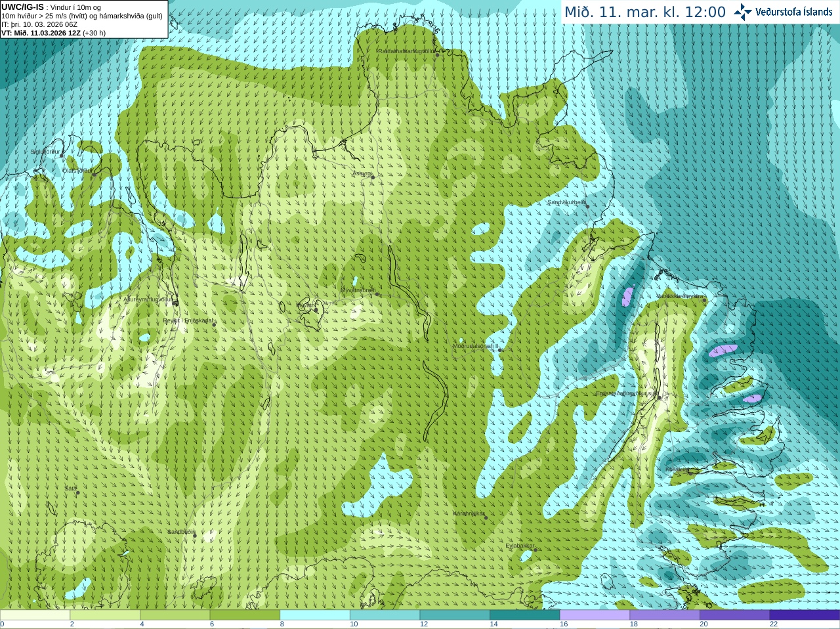Click the UWC/IG-IS model title
The width and height of the screenshot is (840, 629).
click(x=22, y=7)
